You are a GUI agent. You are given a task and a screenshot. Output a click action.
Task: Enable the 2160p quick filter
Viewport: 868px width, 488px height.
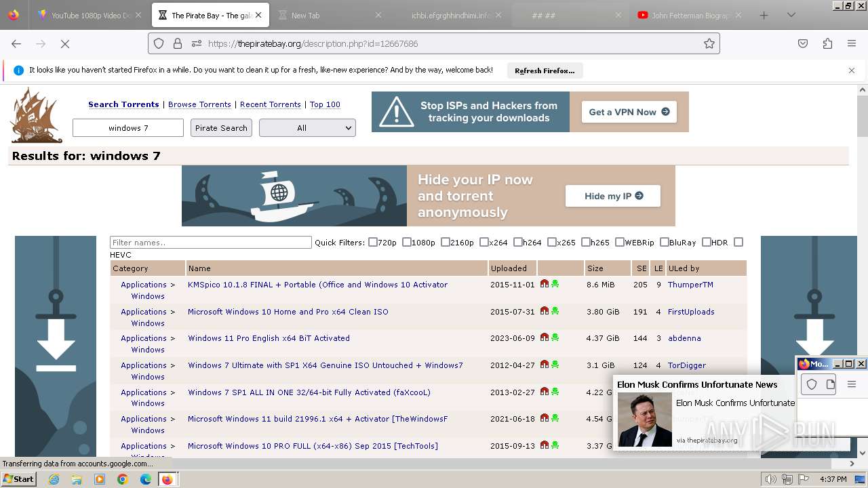(446, 242)
